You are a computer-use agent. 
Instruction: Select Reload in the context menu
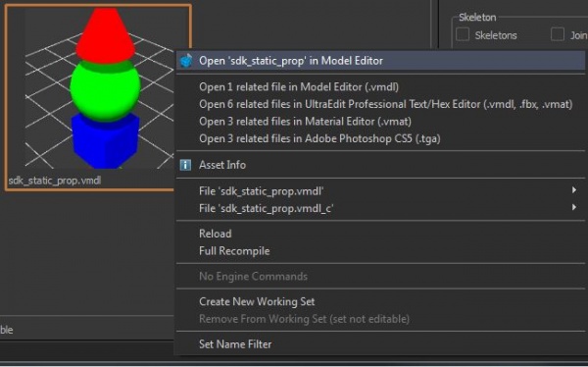(x=380, y=234)
